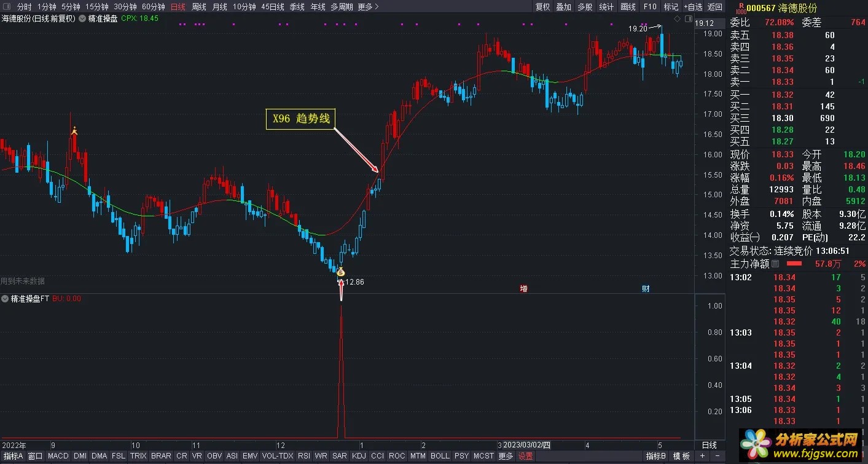Apply the FSL indicator

[x=119, y=456]
